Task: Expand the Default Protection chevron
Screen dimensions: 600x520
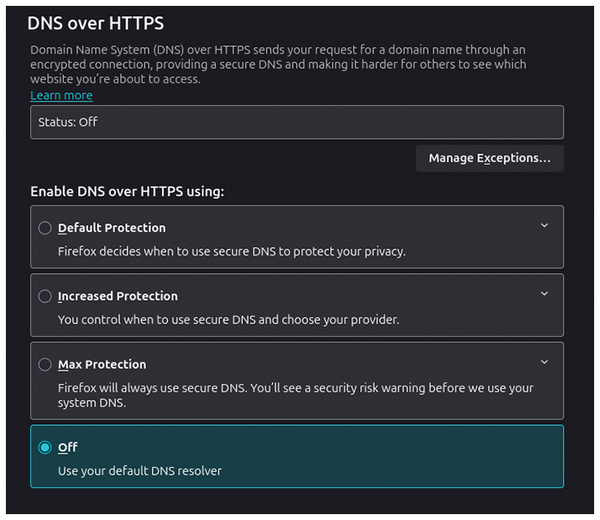Action: click(544, 226)
